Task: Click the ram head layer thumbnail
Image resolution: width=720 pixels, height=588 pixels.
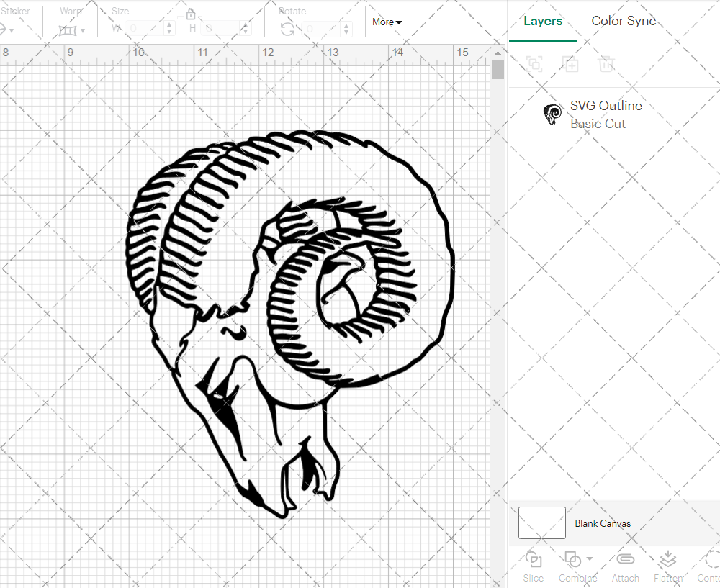Action: [x=552, y=114]
